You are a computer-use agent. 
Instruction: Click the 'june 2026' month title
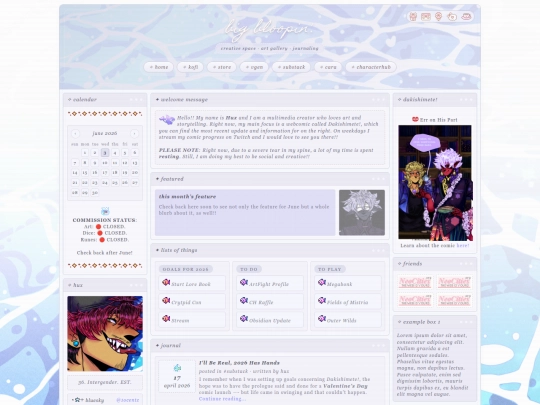pyautogui.click(x=105, y=133)
